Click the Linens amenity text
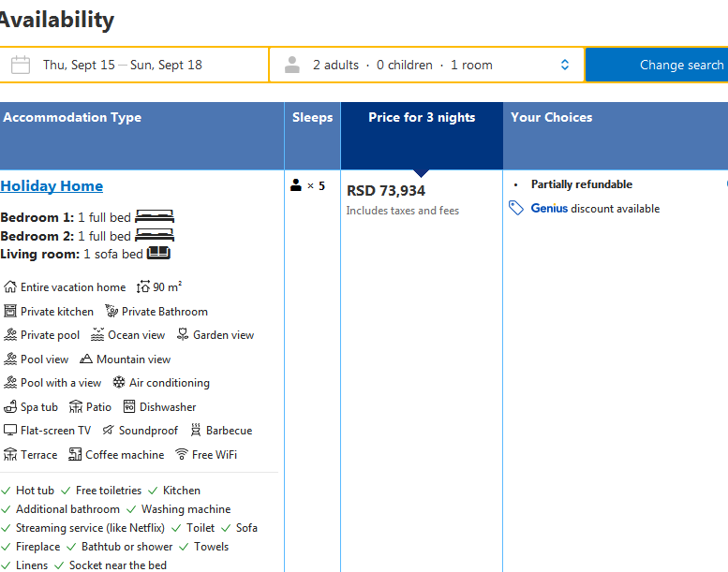The width and height of the screenshot is (728, 572). (32, 565)
